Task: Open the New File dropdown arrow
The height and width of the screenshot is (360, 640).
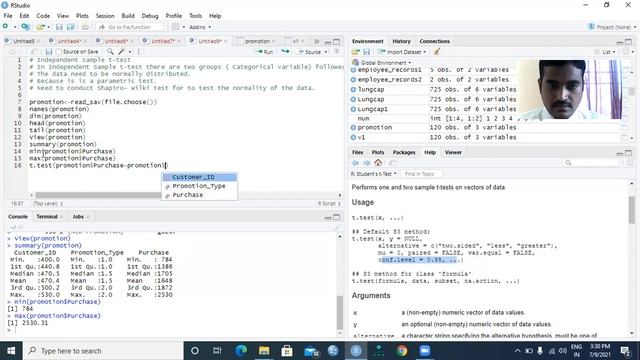Action: (15, 27)
